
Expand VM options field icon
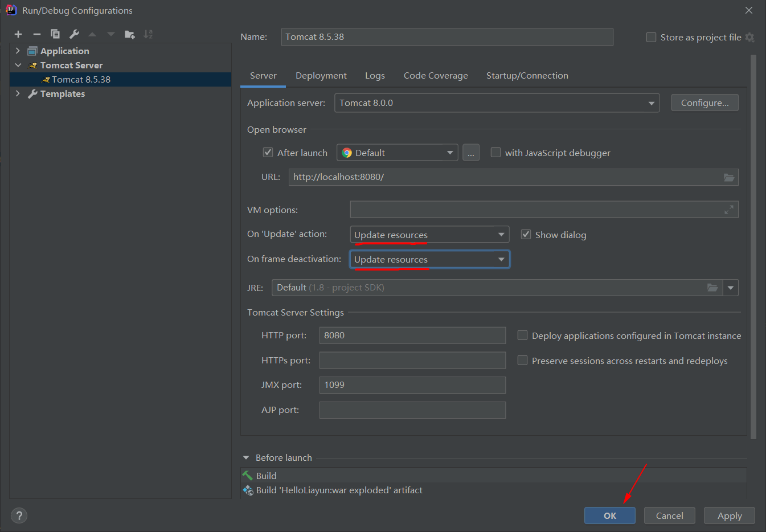729,210
